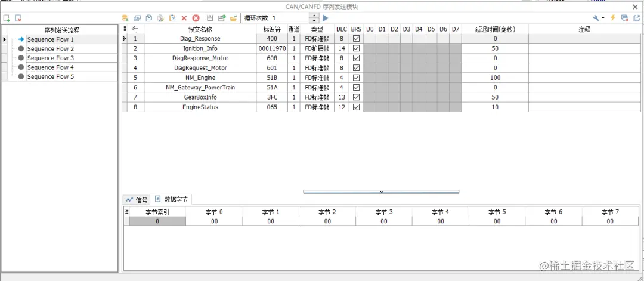644x281 pixels.
Task: Decrease loop count with down arrow
Action: point(314,20)
